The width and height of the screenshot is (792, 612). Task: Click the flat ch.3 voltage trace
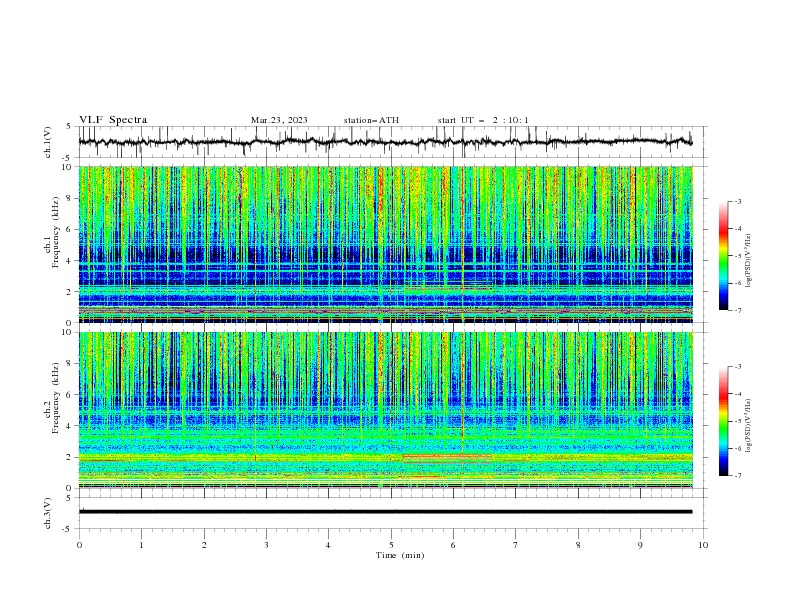(385, 512)
